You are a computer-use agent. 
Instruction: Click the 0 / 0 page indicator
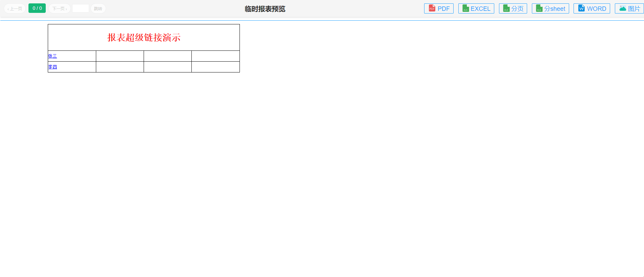coord(37,8)
